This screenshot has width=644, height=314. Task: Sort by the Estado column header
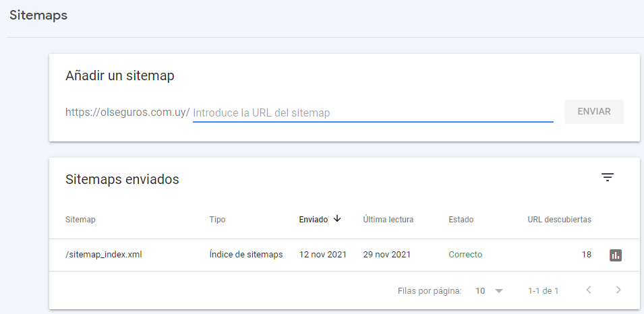pyautogui.click(x=461, y=220)
